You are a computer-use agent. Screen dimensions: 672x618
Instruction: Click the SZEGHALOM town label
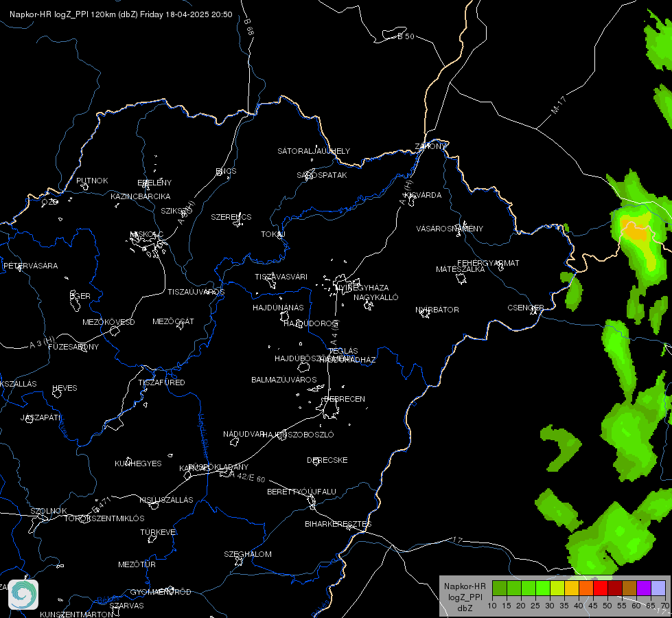coord(248,554)
